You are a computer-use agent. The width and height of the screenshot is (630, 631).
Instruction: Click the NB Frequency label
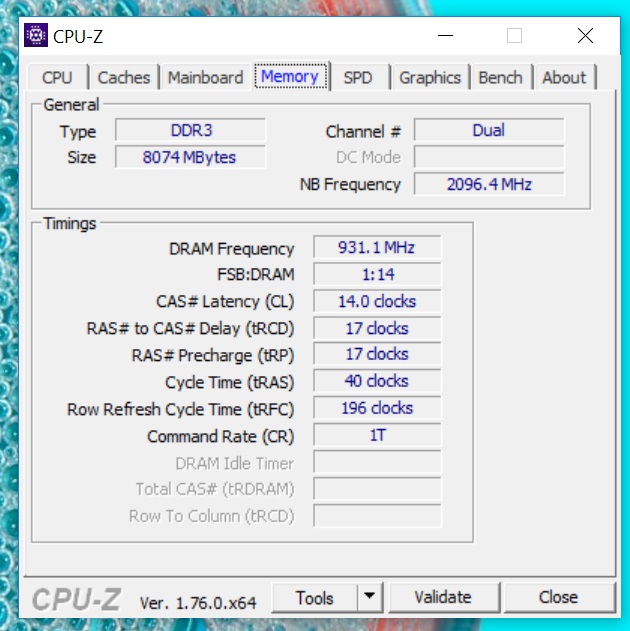[350, 184]
